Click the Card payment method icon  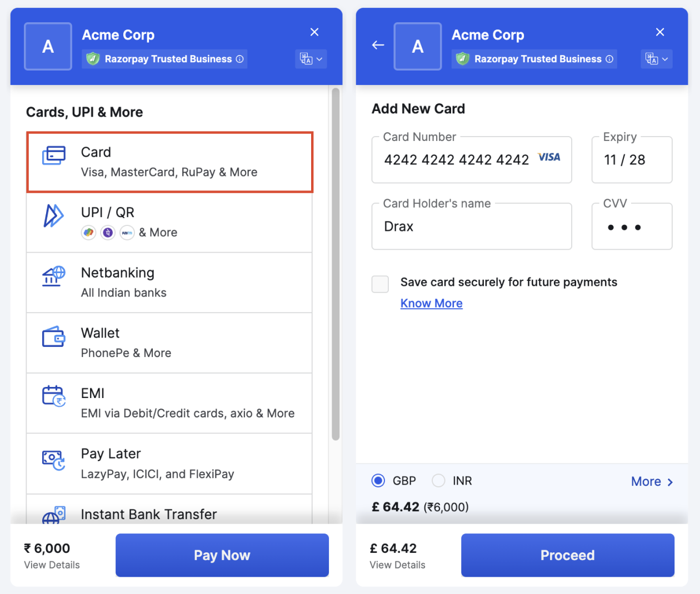54,155
